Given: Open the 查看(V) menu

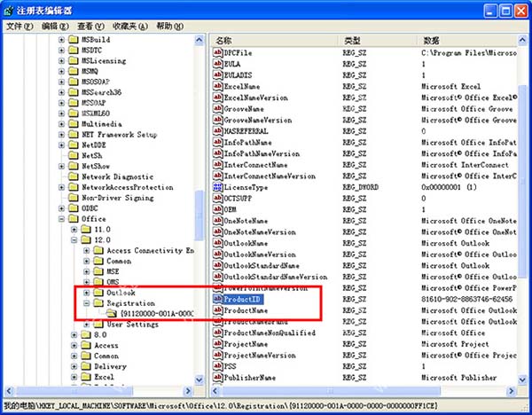Looking at the screenshot, I should (90, 26).
